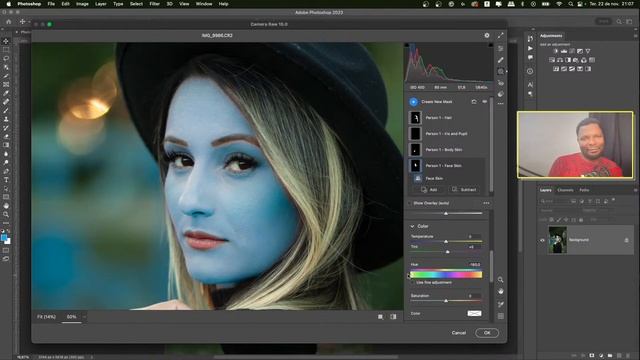640x360 pixels.
Task: Toggle before/after view icon below preview
Action: 393,317
